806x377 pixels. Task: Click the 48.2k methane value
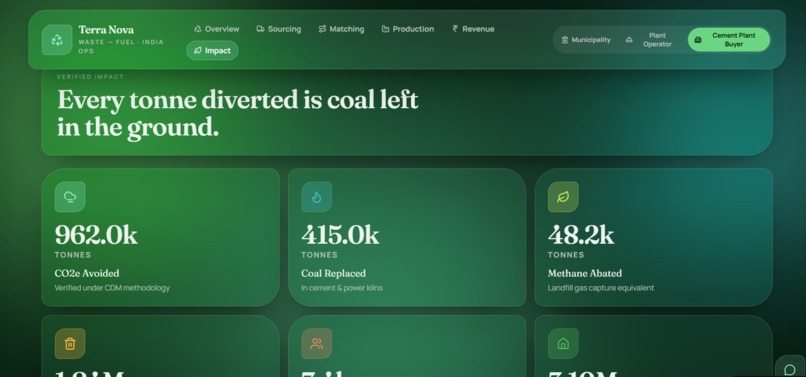coord(581,235)
